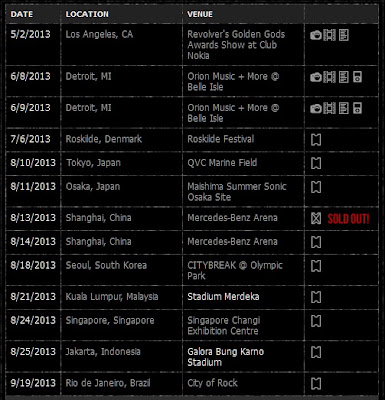This screenshot has height=400, width=385.
Task: View video icon for 6/9/2013 Detroit show
Action: [x=329, y=108]
